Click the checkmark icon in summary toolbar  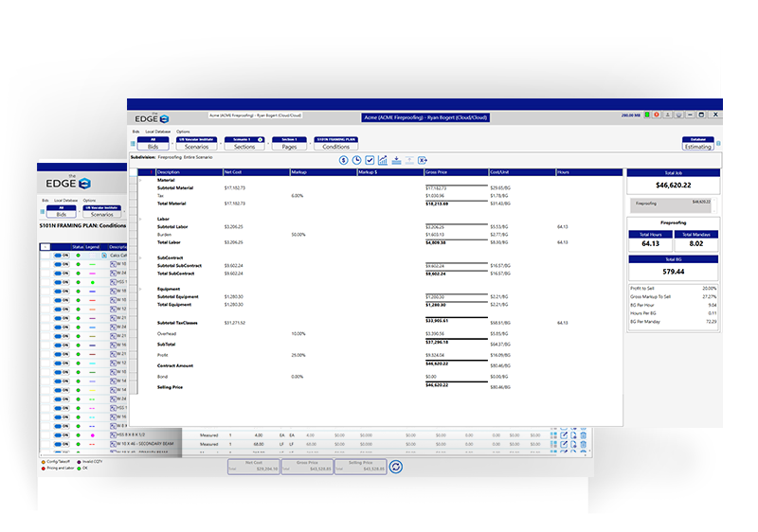[370, 160]
